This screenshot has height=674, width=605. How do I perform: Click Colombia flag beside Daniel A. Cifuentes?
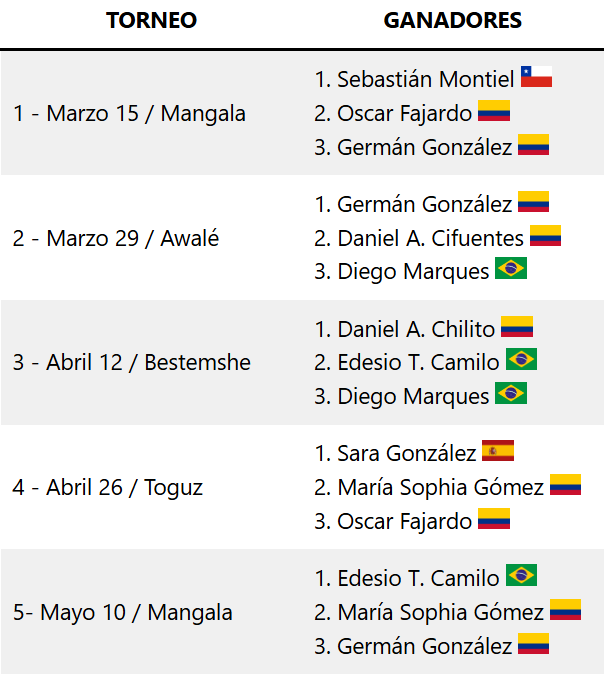(x=545, y=236)
